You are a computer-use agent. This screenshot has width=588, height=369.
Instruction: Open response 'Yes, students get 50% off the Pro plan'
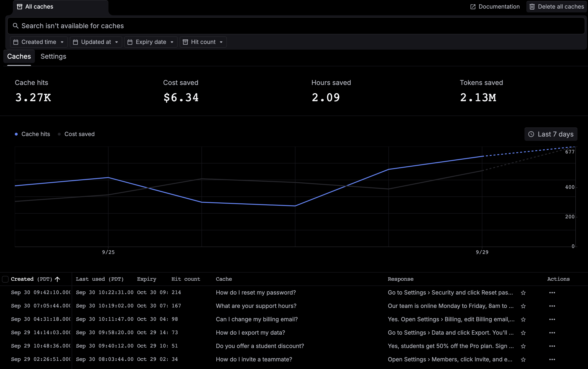451,346
